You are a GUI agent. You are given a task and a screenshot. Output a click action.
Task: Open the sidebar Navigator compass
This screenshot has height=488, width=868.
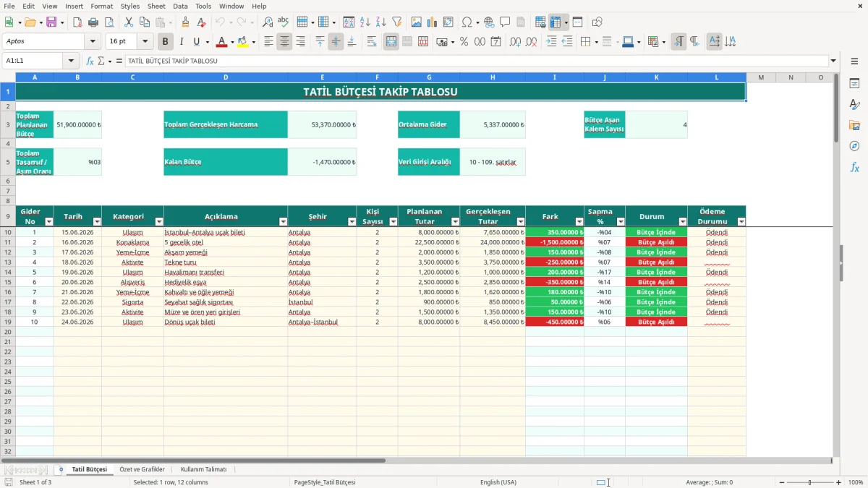[x=854, y=146]
